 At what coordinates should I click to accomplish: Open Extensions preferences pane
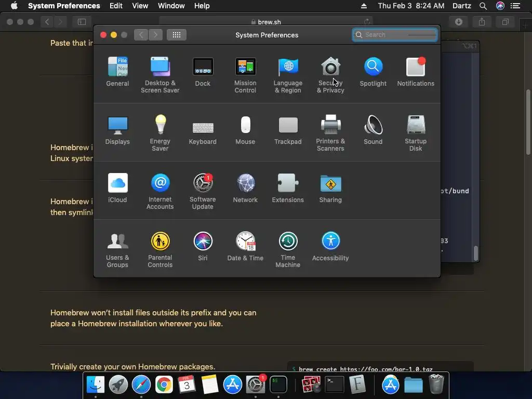tap(288, 188)
